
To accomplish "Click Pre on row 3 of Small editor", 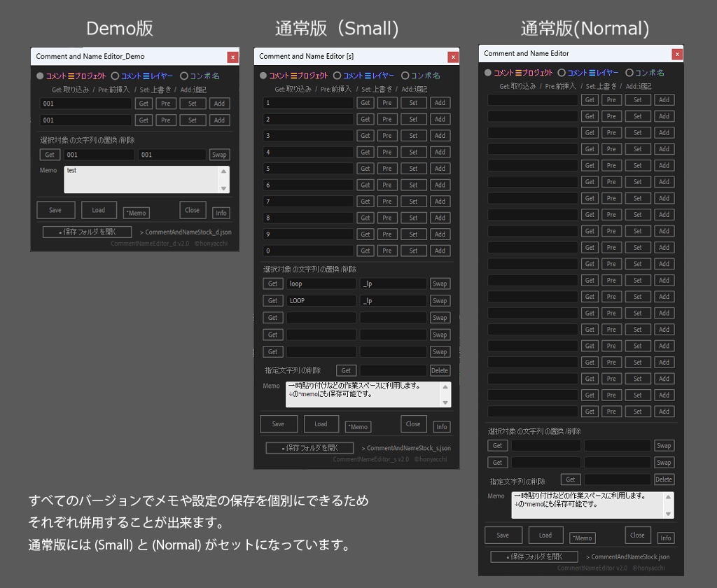I will 387,136.
